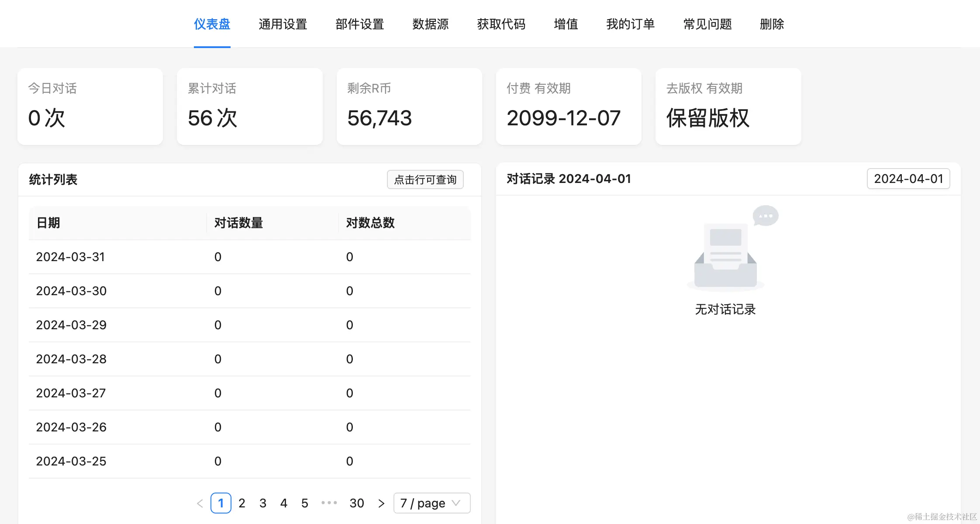Open the 我的订单 tab
This screenshot has width=980, height=524.
630,24
